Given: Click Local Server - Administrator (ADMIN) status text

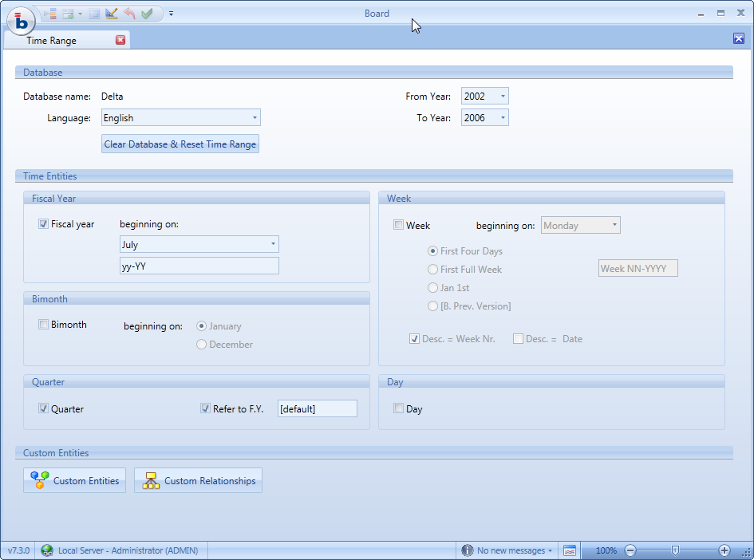Looking at the screenshot, I should pyautogui.click(x=128, y=550).
